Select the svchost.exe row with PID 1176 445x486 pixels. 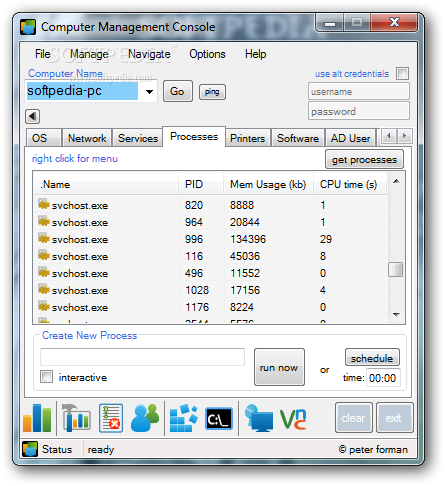(x=211, y=307)
